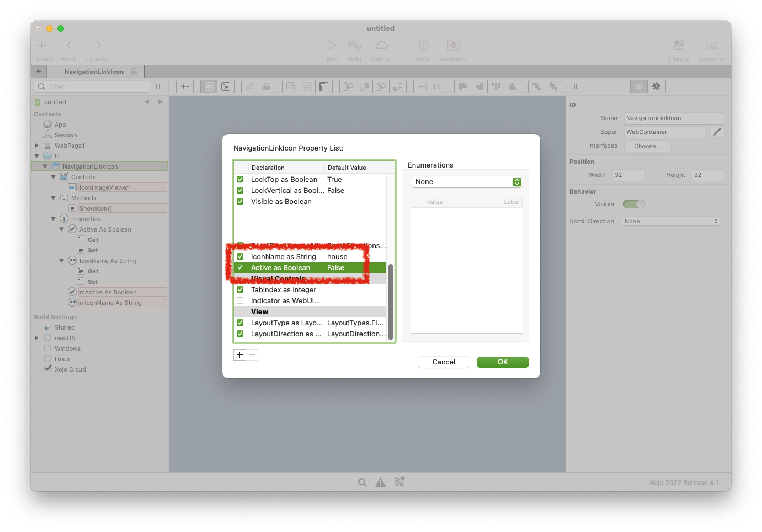Uncheck the LockTop as Boolean property
This screenshot has width=762, height=532.
240,179
